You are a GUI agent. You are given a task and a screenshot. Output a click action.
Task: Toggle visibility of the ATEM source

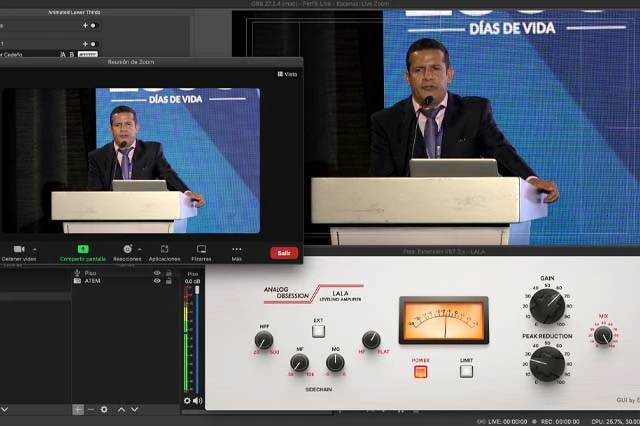(x=157, y=281)
